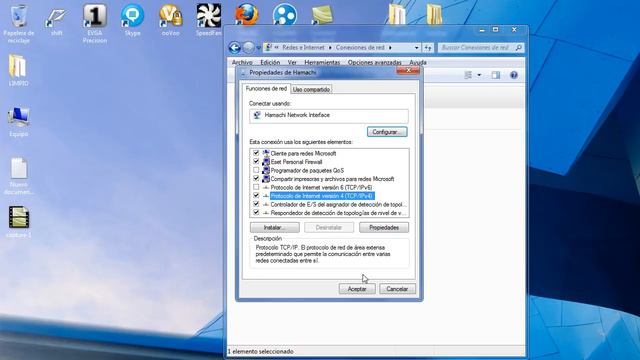
Task: Open view options dropdown arrow in toolbar
Action: (x=479, y=75)
